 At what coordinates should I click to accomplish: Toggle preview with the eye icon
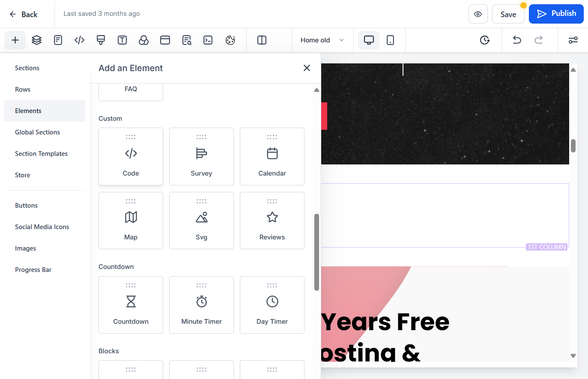click(x=478, y=14)
